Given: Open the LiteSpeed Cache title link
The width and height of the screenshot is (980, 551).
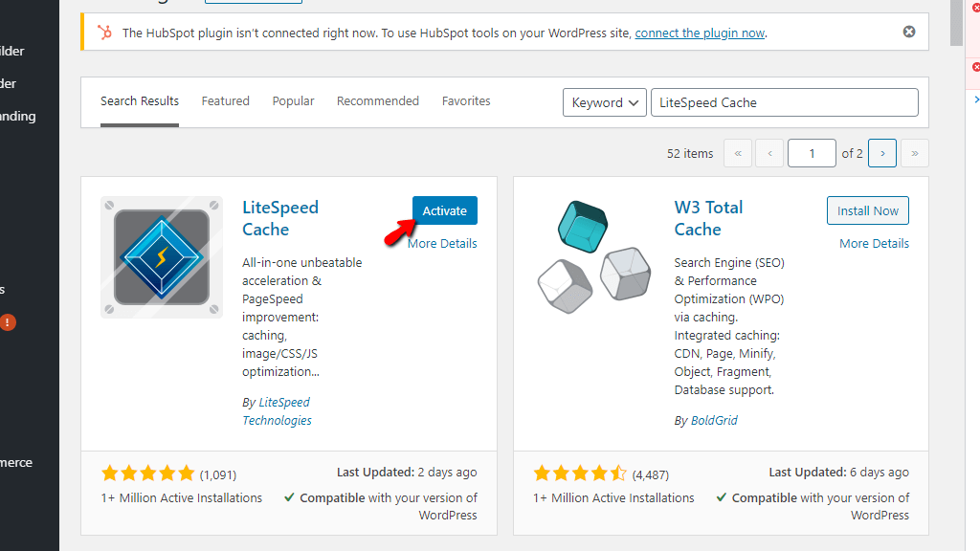Looking at the screenshot, I should click(280, 218).
